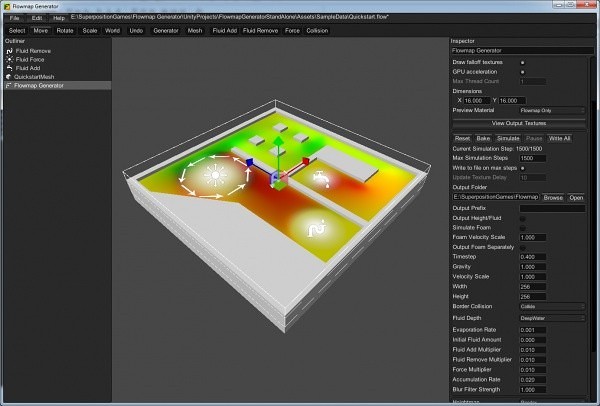Click the Gravity value field
This screenshot has width=600, height=406.
point(533,267)
